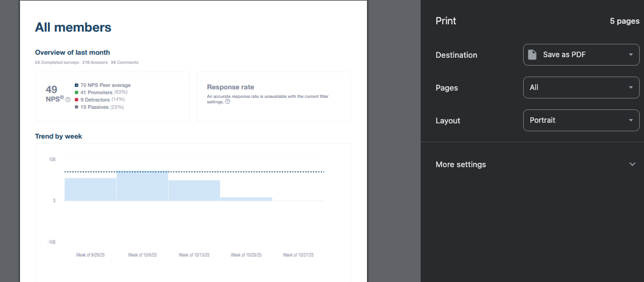Click the red Detractors legend dot

(x=77, y=100)
